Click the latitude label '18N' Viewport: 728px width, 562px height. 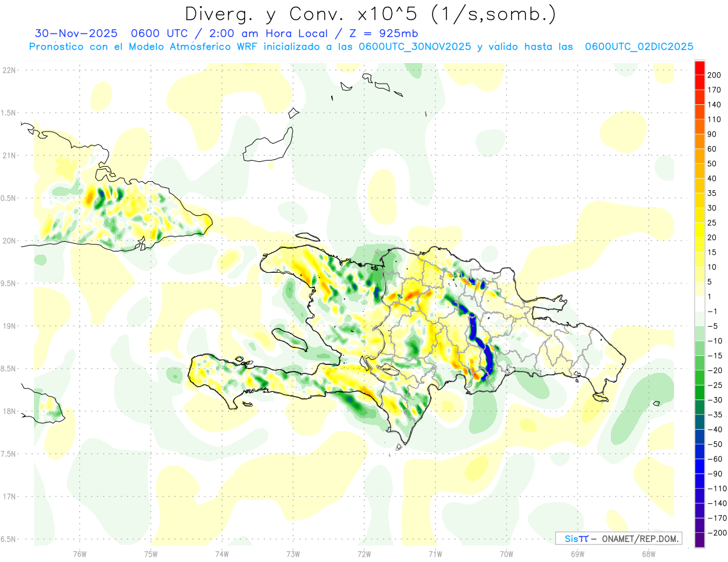coord(8,412)
